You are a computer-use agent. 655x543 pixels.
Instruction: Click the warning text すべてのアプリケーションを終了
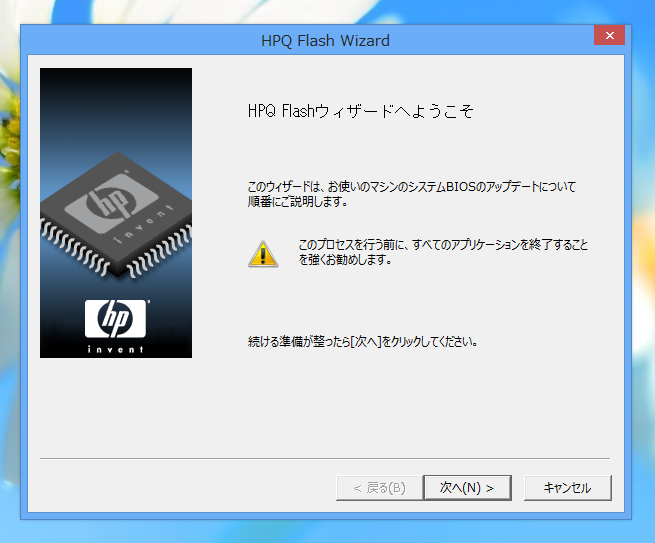(443, 252)
